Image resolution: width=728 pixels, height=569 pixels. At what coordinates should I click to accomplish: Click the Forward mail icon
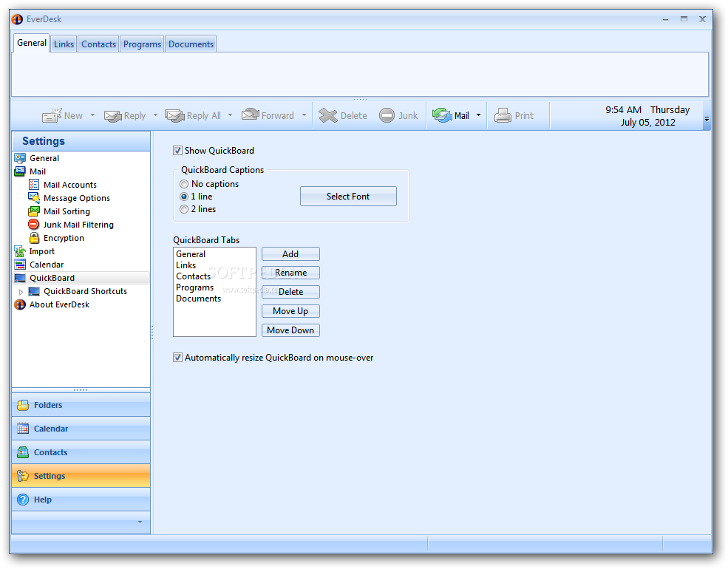[x=251, y=115]
